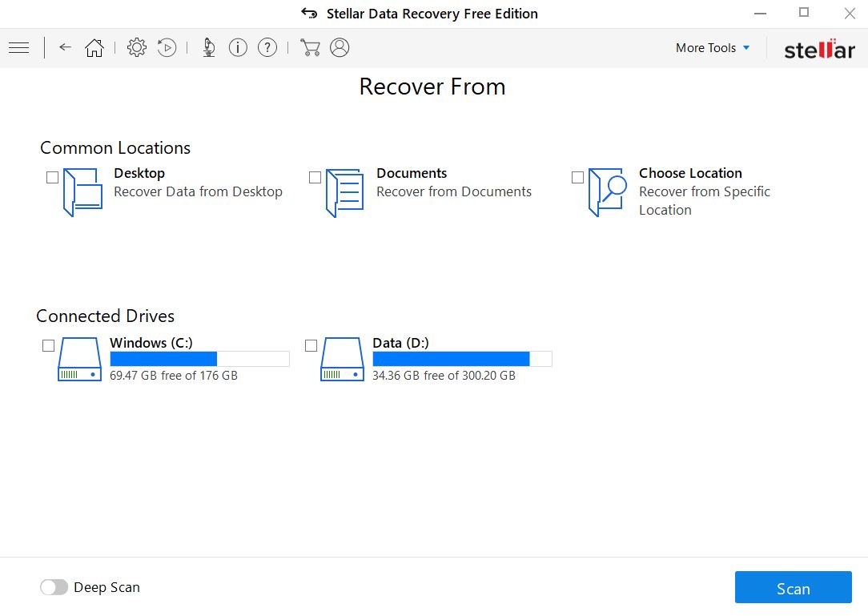Open the info (i) icon
Viewport: 868px width, 616px height.
pos(238,47)
